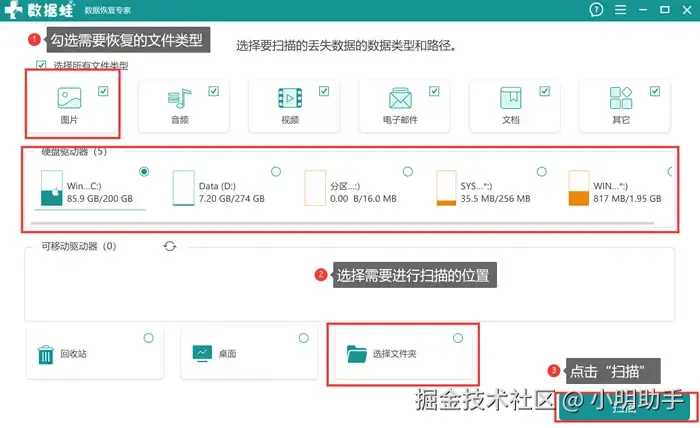The width and height of the screenshot is (700, 428).
Task: Click the 35.5 MB/256 MB text
Action: tap(495, 199)
